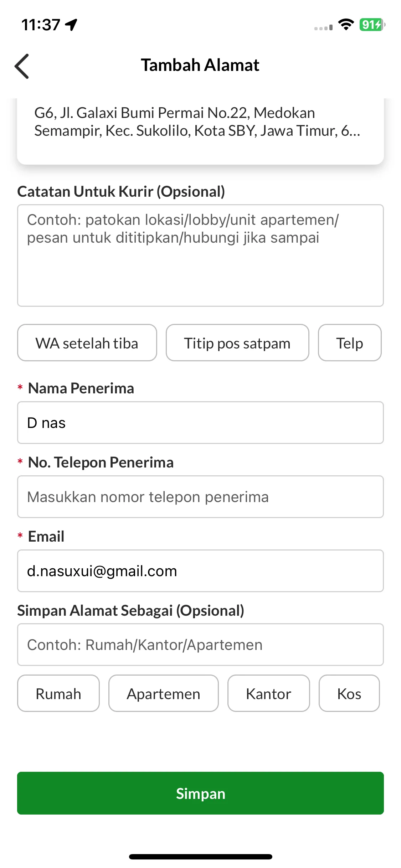This screenshot has width=401, height=868.
Task: Select the Titip pos satpam chip
Action: (237, 343)
